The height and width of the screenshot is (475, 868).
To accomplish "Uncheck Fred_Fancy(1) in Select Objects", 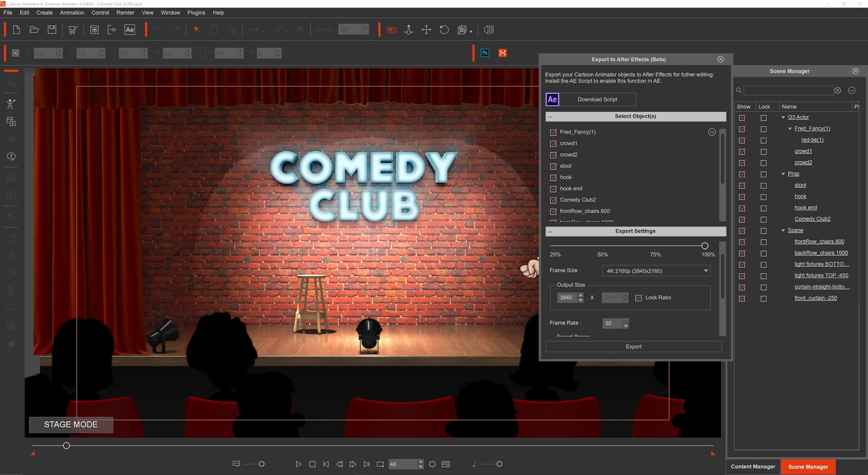I will click(553, 132).
